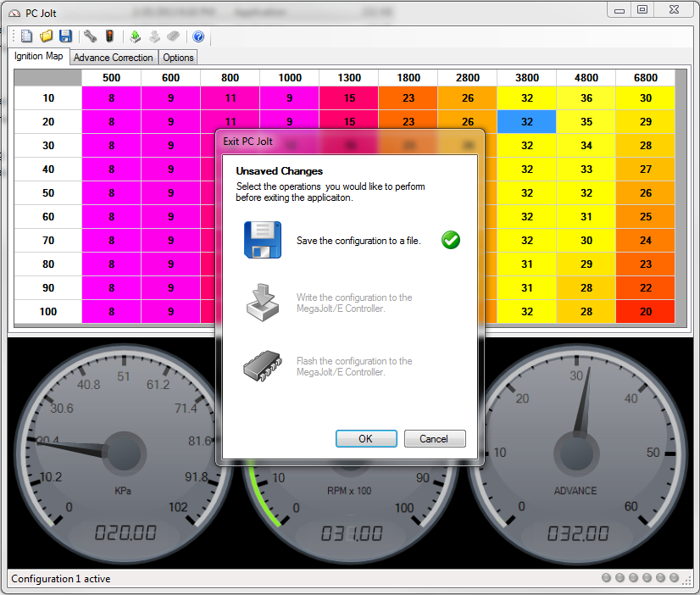Select the load row header 50
Viewport: 700px width, 595px height.
[48, 193]
